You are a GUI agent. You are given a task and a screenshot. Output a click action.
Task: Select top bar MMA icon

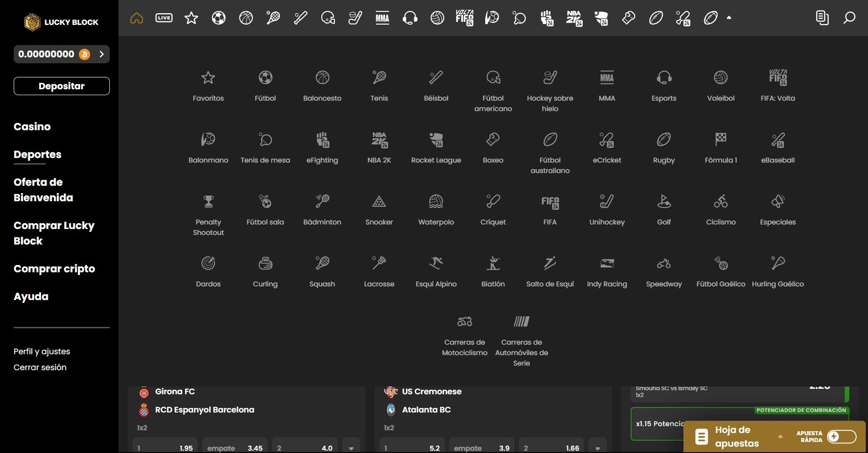pyautogui.click(x=382, y=18)
